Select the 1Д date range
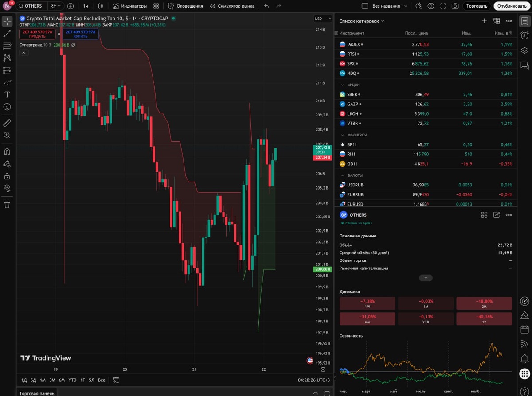 tap(24, 380)
